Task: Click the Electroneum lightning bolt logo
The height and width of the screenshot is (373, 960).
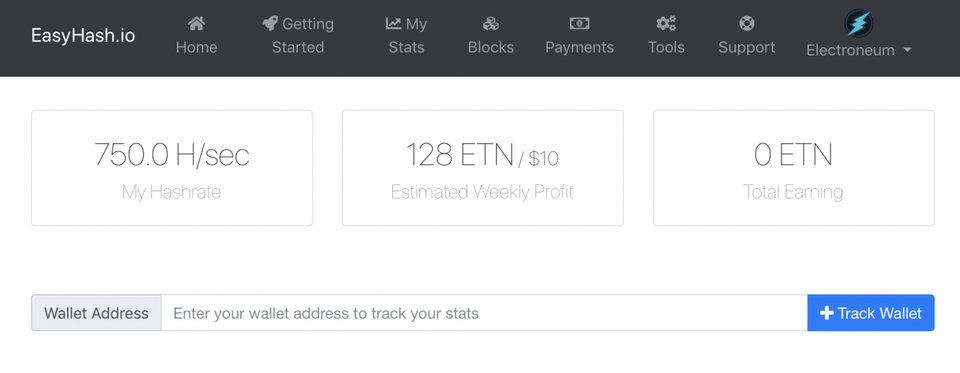Action: tap(858, 23)
